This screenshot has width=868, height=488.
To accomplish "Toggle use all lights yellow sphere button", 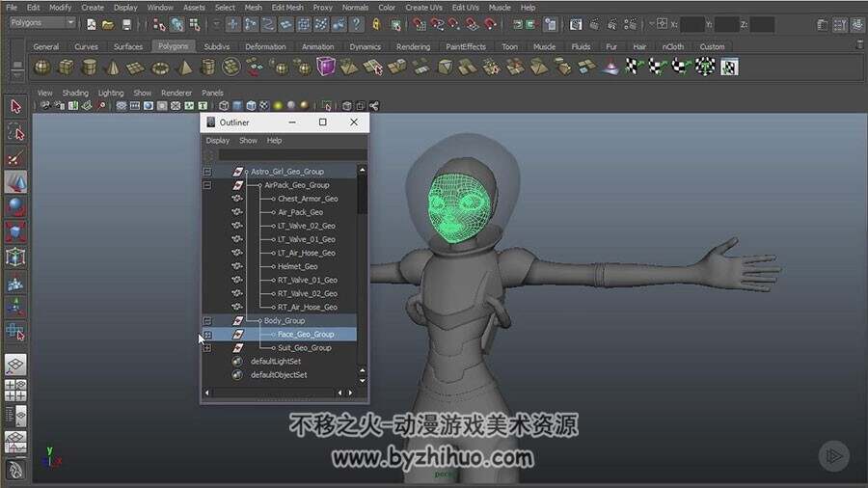I will [x=278, y=106].
